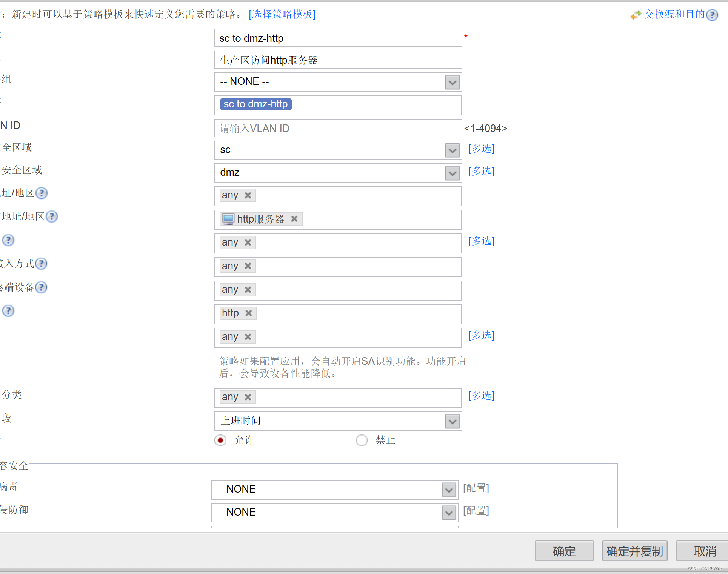Open the sc source zone dropdown

(452, 150)
